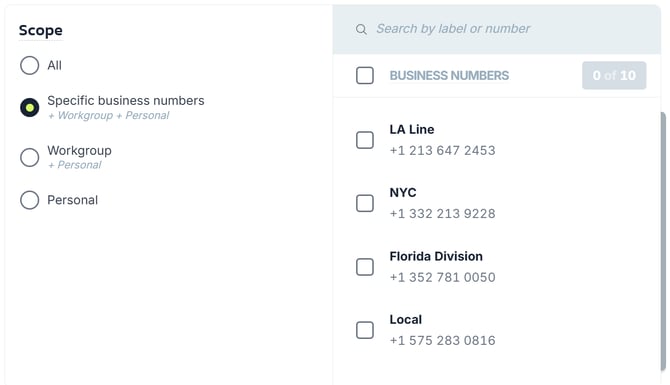The height and width of the screenshot is (385, 670).
Task: Check the Florida Division checkbox
Action: (365, 267)
